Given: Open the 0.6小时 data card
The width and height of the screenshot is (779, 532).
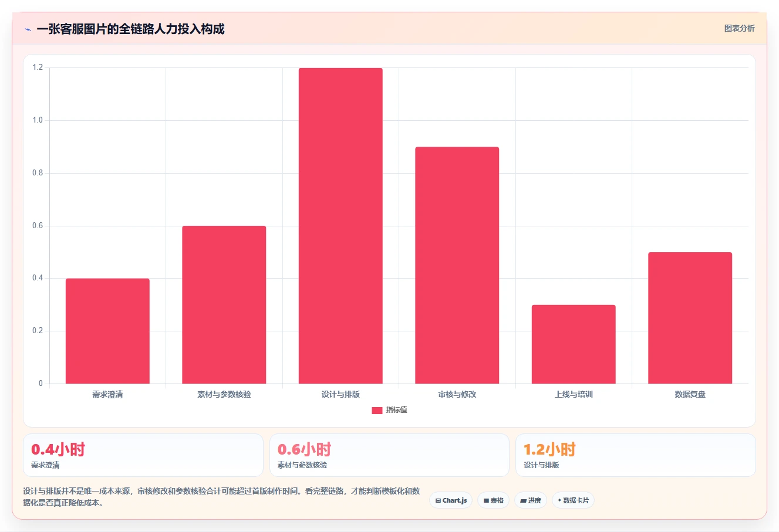Looking at the screenshot, I should point(389,455).
